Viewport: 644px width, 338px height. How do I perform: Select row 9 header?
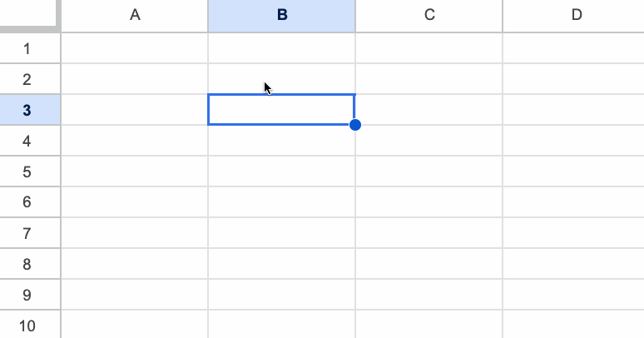click(x=27, y=295)
